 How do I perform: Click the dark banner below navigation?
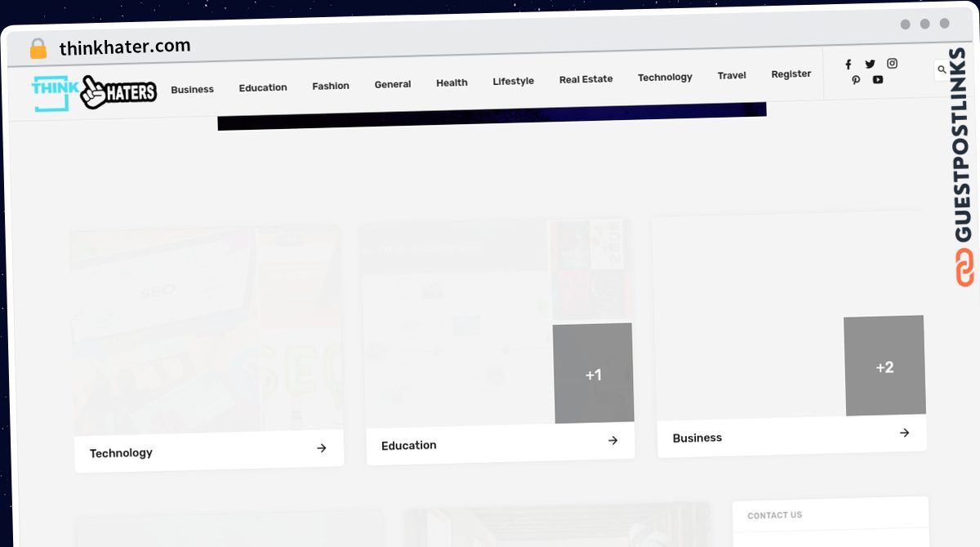coord(492,115)
